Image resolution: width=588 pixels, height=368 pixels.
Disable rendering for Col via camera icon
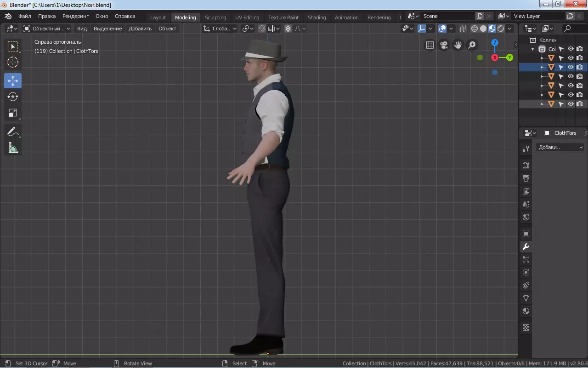[580, 49]
